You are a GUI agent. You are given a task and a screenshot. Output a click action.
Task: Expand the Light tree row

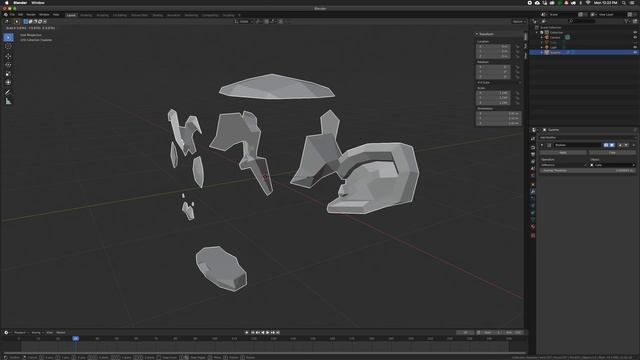542,47
